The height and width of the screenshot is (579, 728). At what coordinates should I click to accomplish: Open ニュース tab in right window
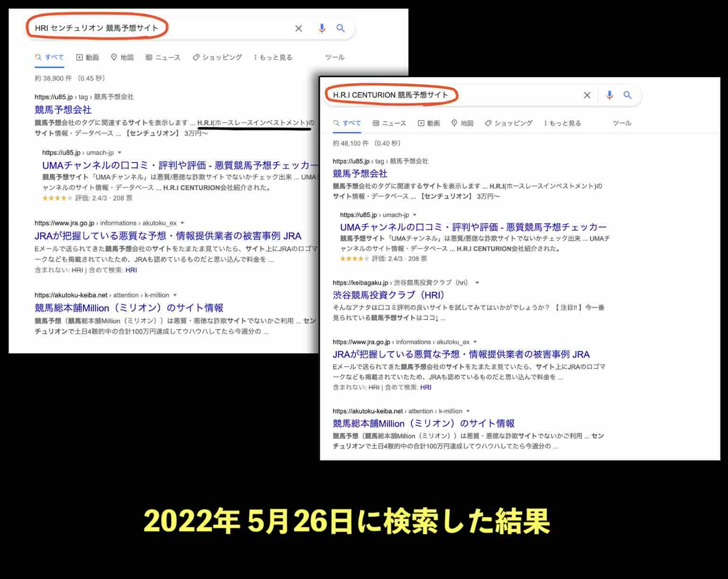coord(389,123)
